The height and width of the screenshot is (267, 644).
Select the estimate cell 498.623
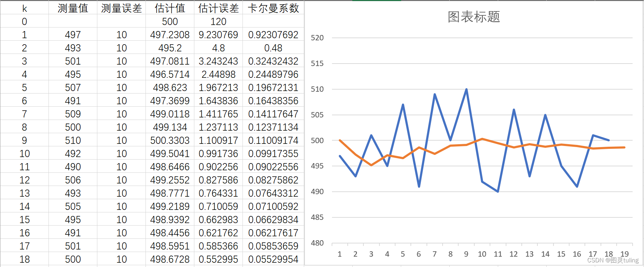[170, 87]
